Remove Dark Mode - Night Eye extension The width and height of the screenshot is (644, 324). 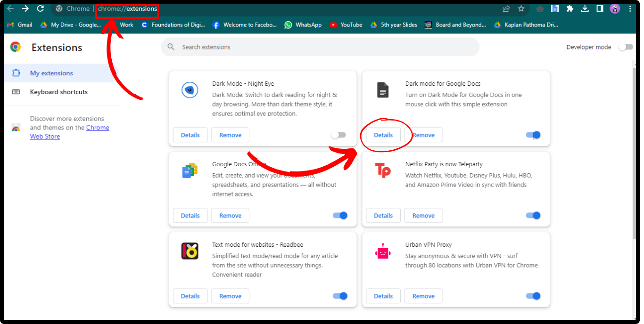click(231, 135)
